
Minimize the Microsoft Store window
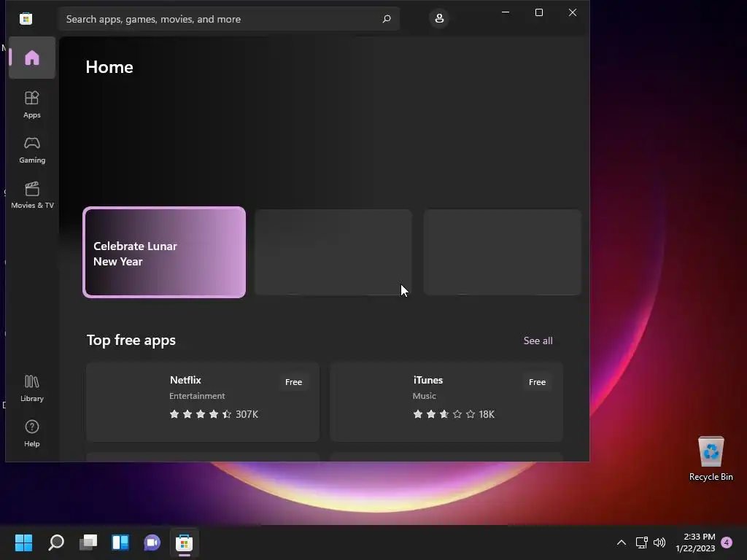click(x=506, y=12)
